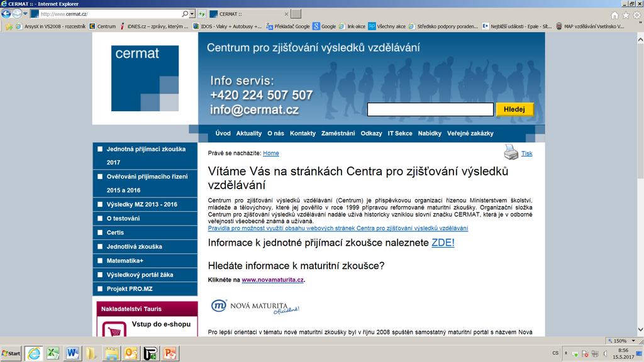This screenshot has height=362, width=644.
Task: Open Odkazy menu item
Action: tap(371, 133)
